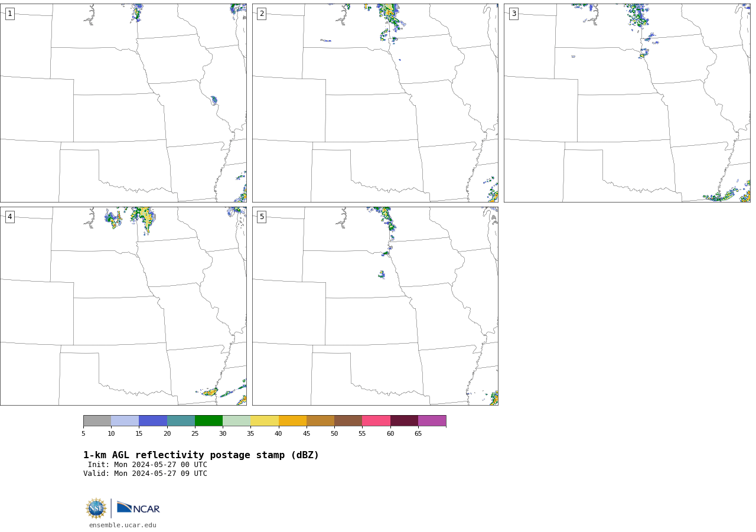
Task: Click the yellow 35-40 dBZ swatch
Action: click(x=265, y=421)
